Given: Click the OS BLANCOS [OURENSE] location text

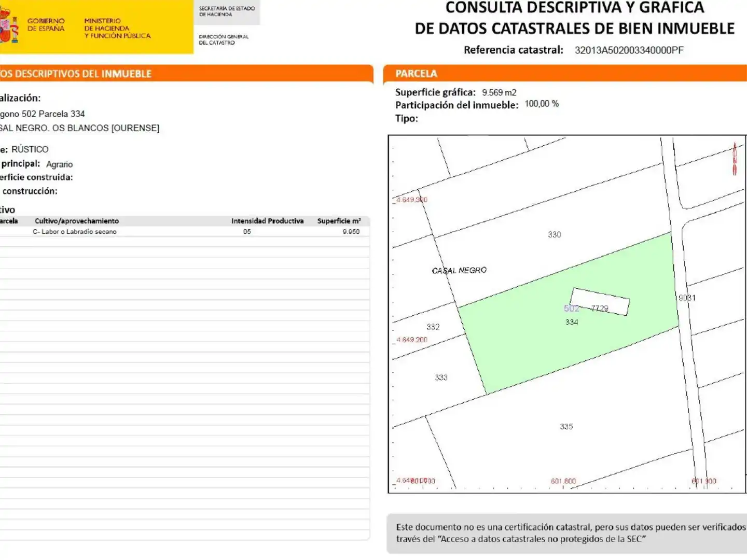Looking at the screenshot, I should coord(106,128).
